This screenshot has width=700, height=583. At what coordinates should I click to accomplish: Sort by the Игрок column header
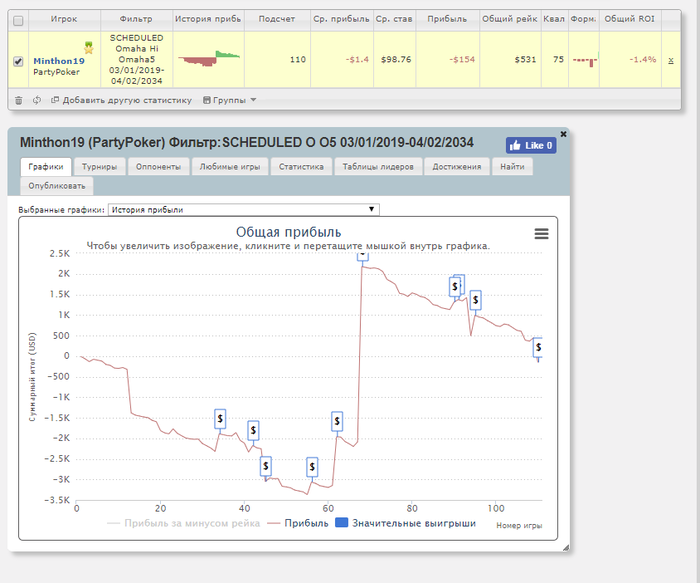tap(64, 19)
